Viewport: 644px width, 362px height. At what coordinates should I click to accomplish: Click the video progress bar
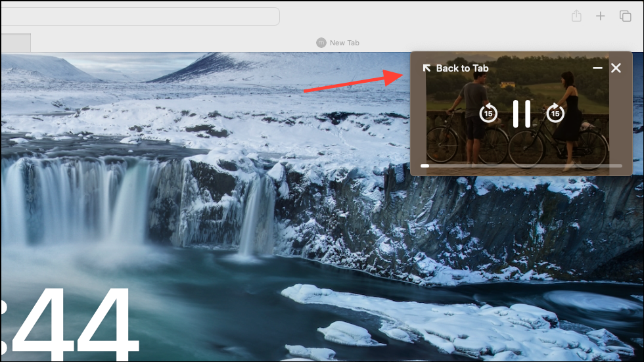(521, 166)
